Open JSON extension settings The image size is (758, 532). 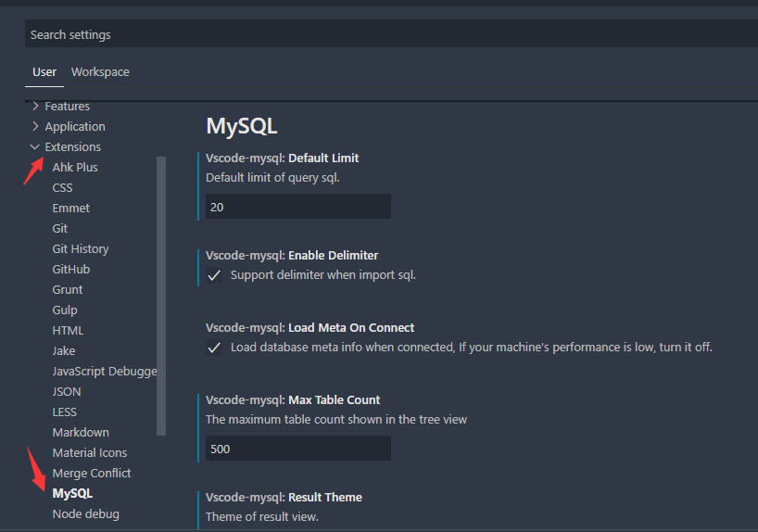pos(66,392)
